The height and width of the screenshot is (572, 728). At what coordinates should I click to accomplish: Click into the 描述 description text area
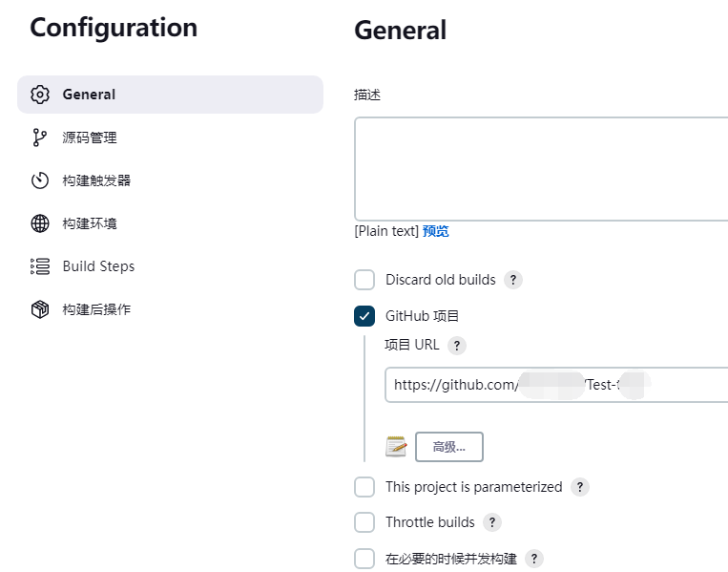541,169
